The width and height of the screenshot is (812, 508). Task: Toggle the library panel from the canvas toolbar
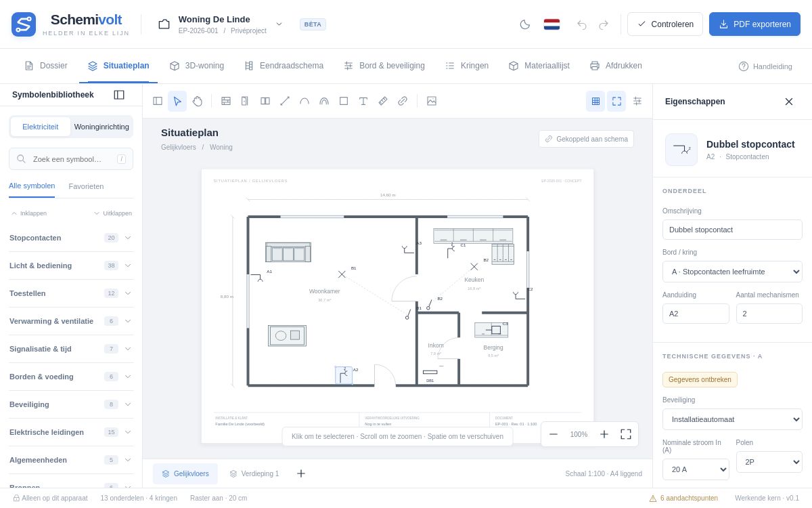158,101
